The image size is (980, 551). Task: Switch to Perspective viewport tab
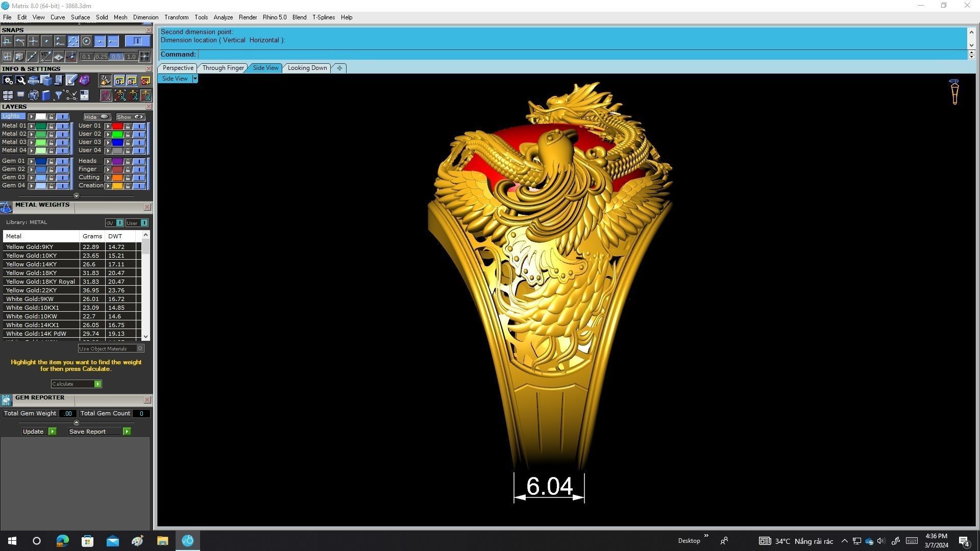[178, 68]
